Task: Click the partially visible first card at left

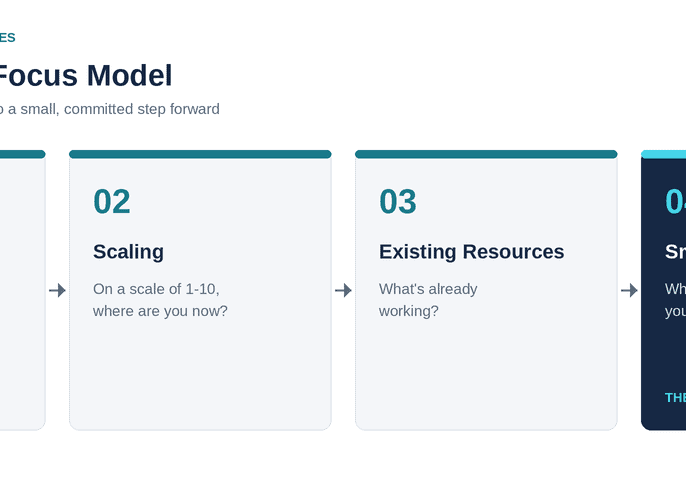Action: (x=23, y=290)
